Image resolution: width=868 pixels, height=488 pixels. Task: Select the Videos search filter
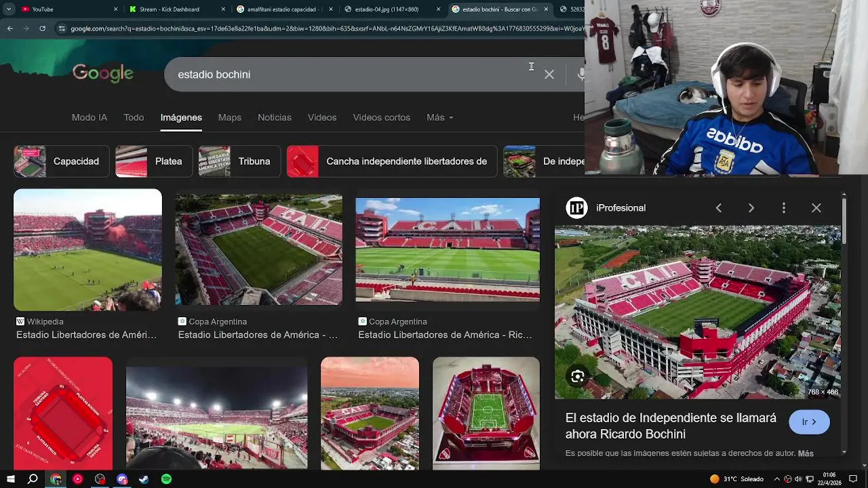coord(322,117)
